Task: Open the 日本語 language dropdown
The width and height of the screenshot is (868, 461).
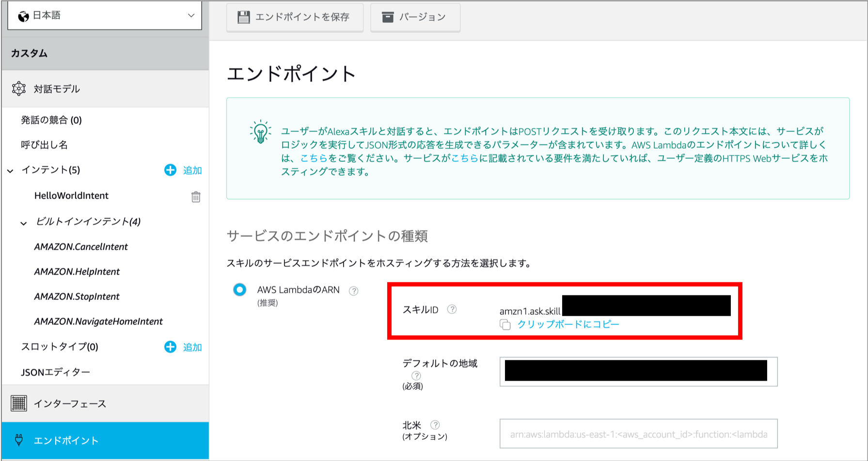Action: click(x=105, y=15)
